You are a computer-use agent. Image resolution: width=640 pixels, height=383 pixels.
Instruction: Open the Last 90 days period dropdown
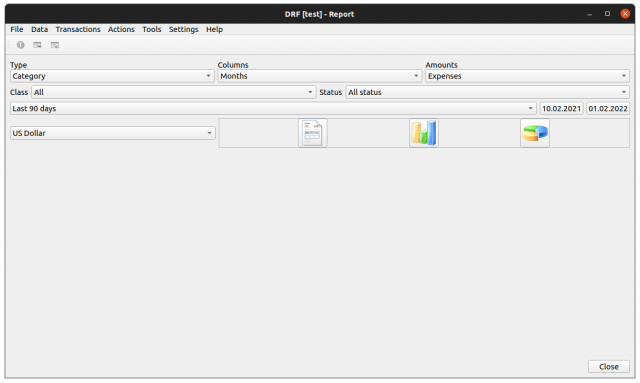point(273,109)
